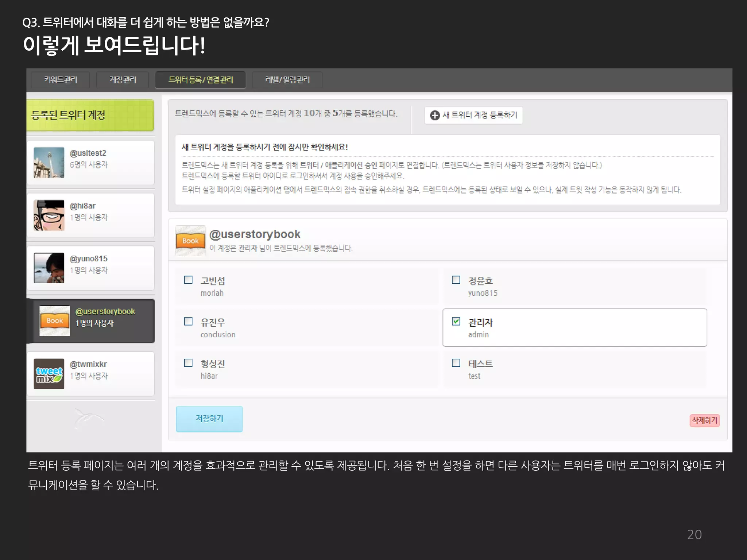Screen dimensions: 747x560
Task: Click the 등록된 트위터 계정 header
Action: point(90,115)
